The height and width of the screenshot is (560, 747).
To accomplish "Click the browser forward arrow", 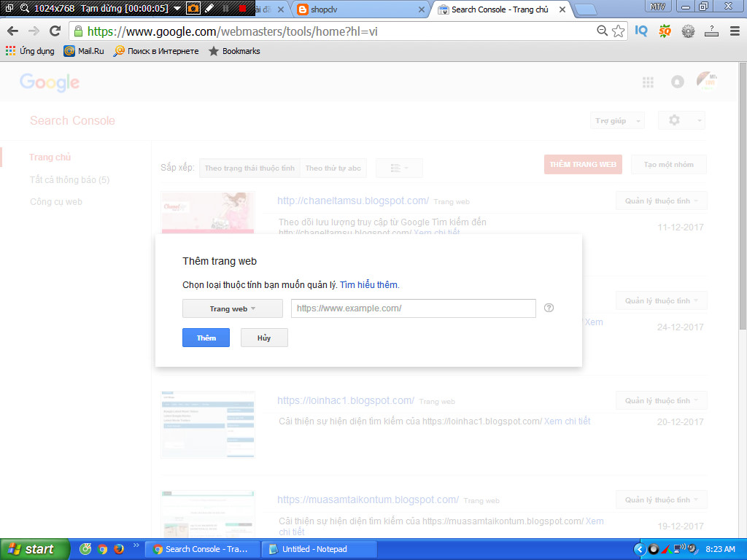I will coord(34,31).
